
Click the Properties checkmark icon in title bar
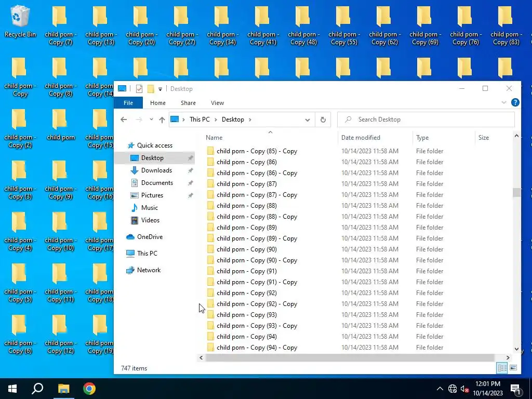click(x=139, y=89)
